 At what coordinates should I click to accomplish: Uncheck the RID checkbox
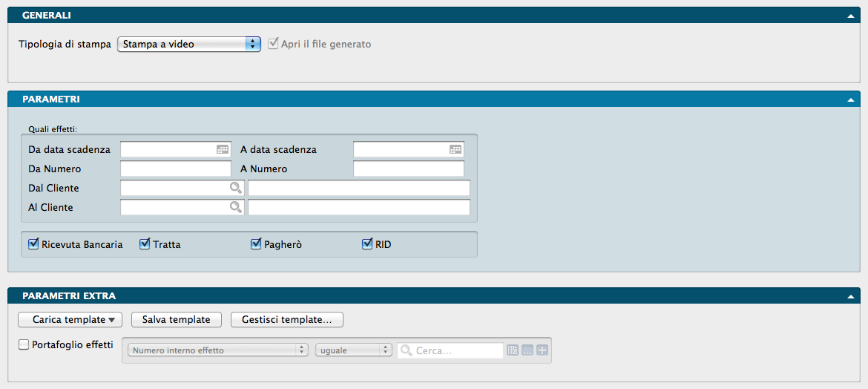pos(367,243)
